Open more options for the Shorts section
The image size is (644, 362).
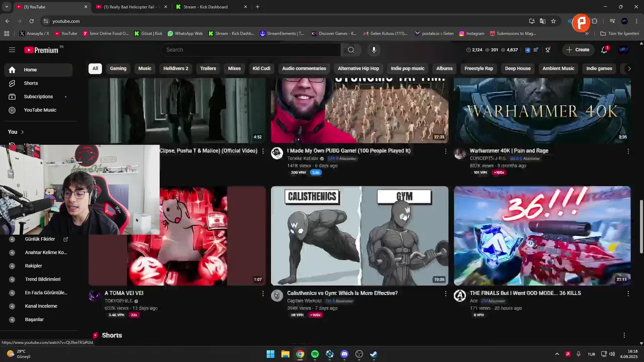[624, 335]
